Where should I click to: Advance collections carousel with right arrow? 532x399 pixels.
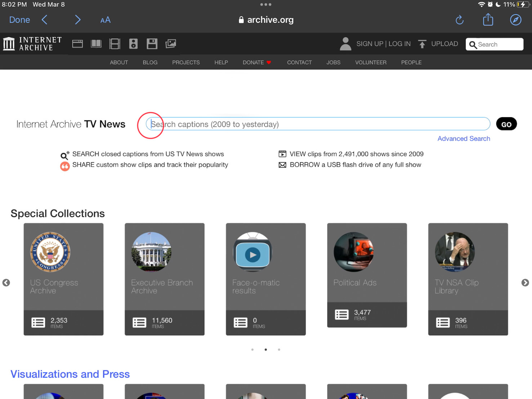[525, 283]
